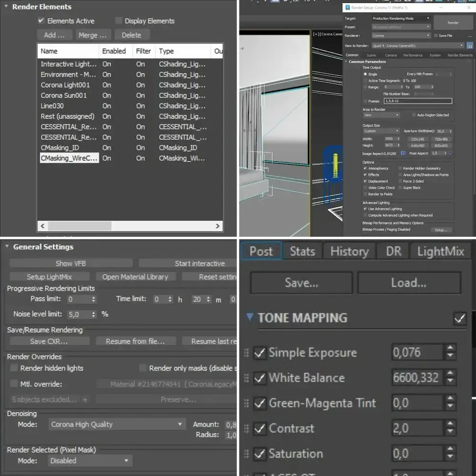Viewport: 476px width, 476px height.
Task: Click the Contrast row drag handle
Action: tap(247, 428)
